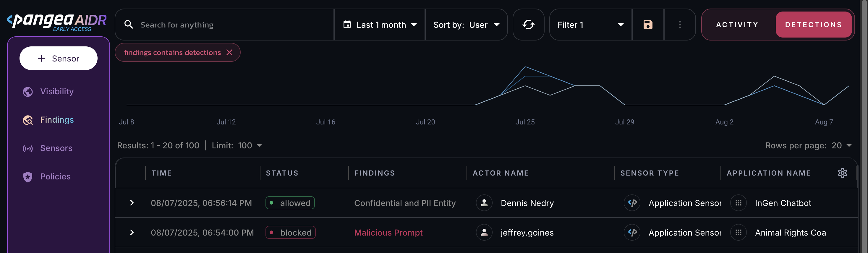This screenshot has height=253, width=868.
Task: Click Application Sensor code icon in Dennis Nedry row
Action: (632, 203)
